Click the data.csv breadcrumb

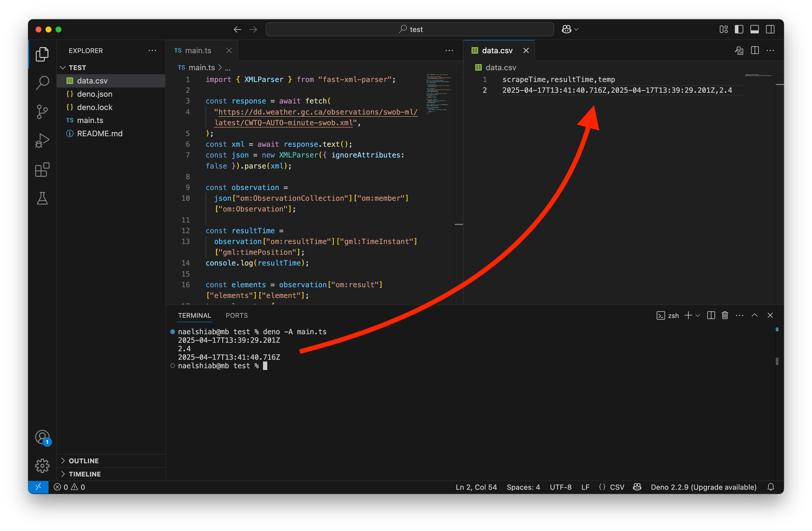(x=496, y=67)
